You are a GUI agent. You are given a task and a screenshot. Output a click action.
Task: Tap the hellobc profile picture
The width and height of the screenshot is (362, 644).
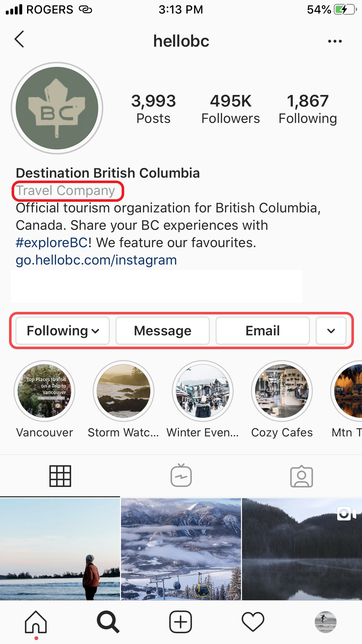57,108
